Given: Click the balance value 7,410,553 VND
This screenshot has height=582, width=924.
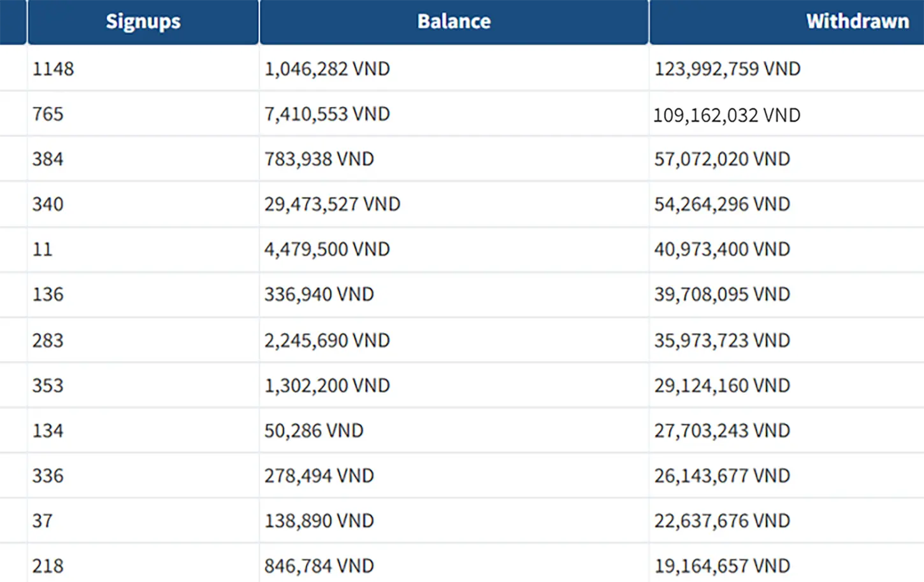Looking at the screenshot, I should click(327, 114).
